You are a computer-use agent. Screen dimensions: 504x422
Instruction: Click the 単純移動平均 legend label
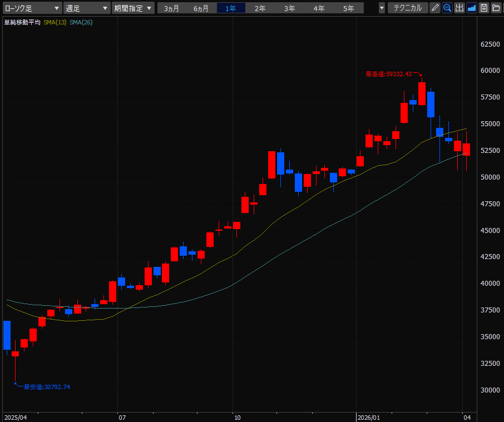tap(22, 22)
